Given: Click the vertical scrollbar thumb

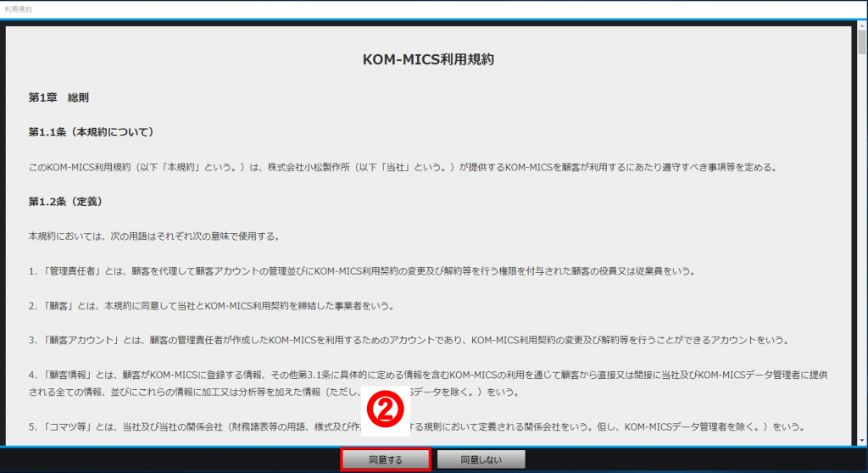Looking at the screenshot, I should click(x=862, y=42).
